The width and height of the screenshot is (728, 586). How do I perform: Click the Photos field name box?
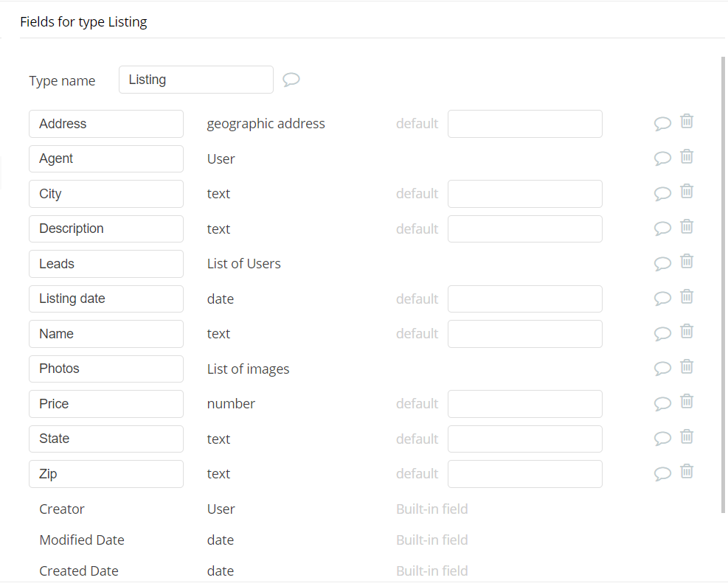coord(106,369)
